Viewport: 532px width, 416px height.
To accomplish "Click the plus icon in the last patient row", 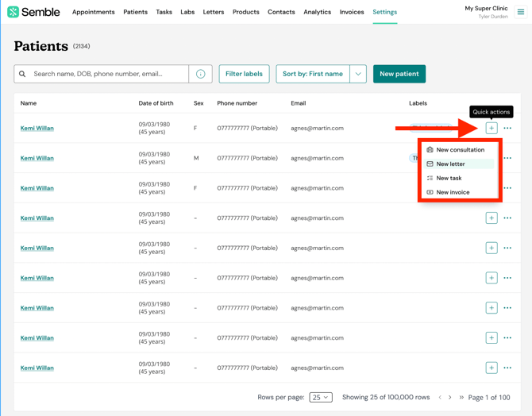I will 492,368.
